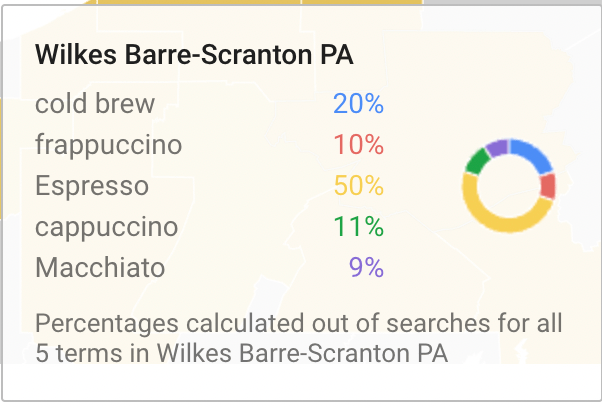Image resolution: width=602 pixels, height=408 pixels.
Task: Click the 9% Macchiato percentage
Action: point(366,268)
